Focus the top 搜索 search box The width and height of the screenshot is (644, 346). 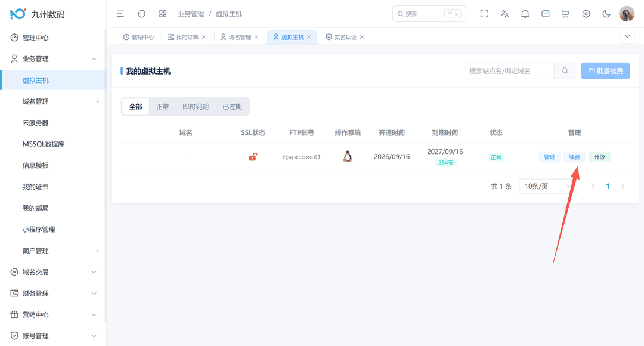coord(429,14)
